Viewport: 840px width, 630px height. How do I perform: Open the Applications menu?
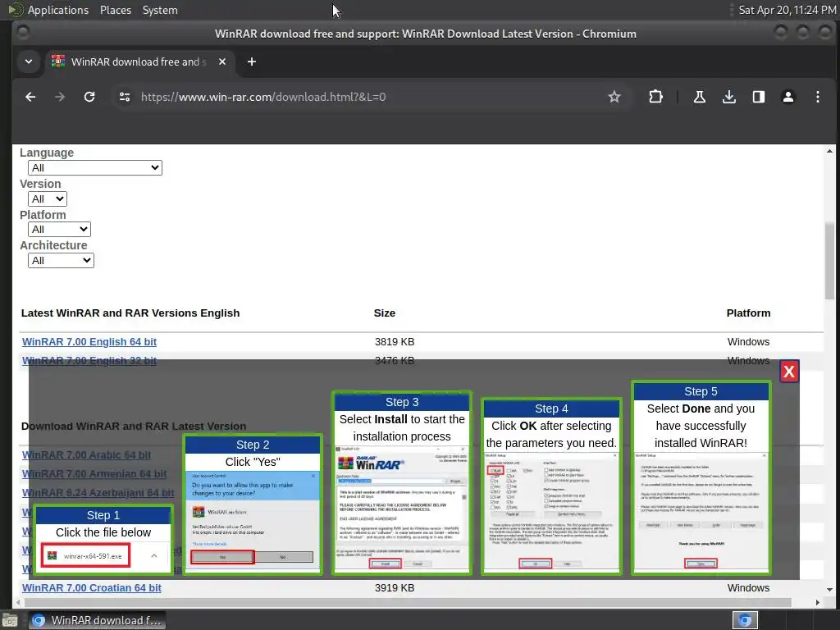click(58, 10)
